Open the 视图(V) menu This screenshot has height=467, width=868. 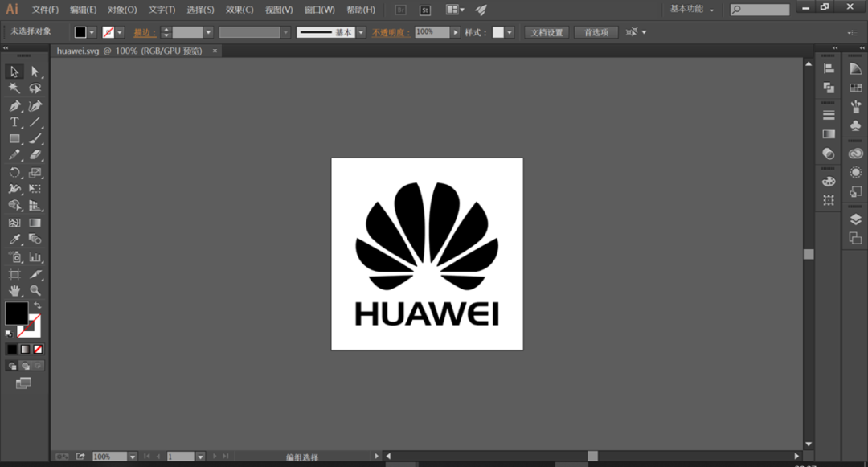(278, 10)
